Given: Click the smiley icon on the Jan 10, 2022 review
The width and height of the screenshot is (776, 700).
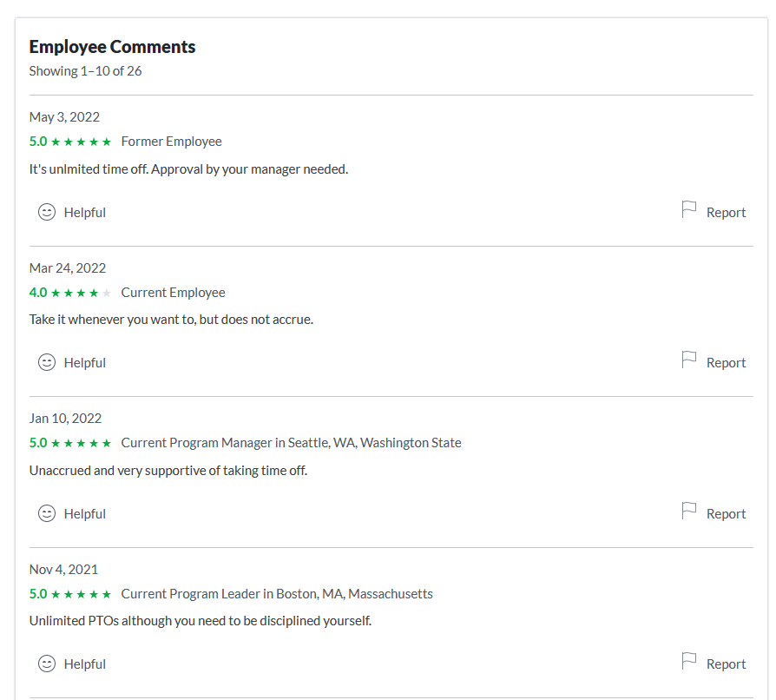Looking at the screenshot, I should [x=47, y=513].
